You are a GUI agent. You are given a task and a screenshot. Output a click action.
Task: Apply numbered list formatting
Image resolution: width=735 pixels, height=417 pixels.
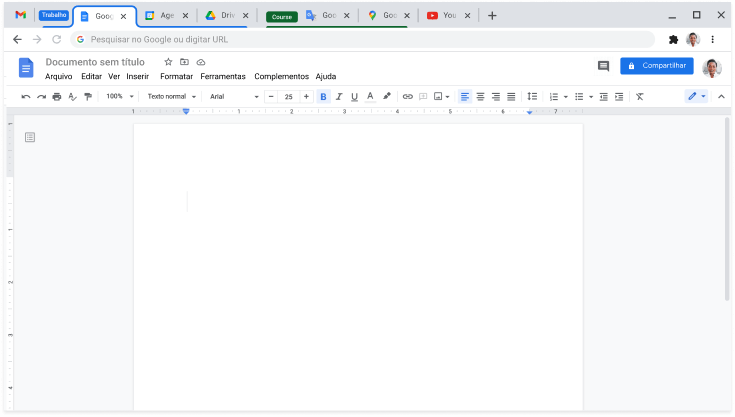(x=554, y=97)
